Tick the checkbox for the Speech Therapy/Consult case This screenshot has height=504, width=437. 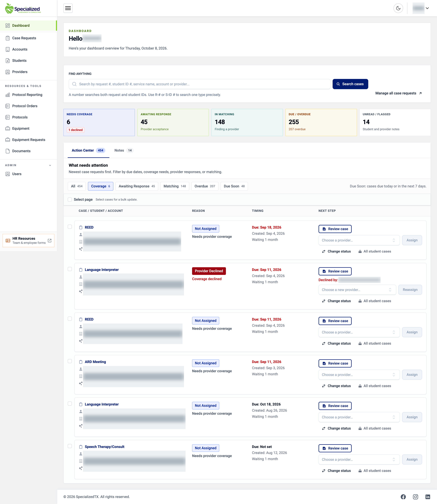coord(70,446)
